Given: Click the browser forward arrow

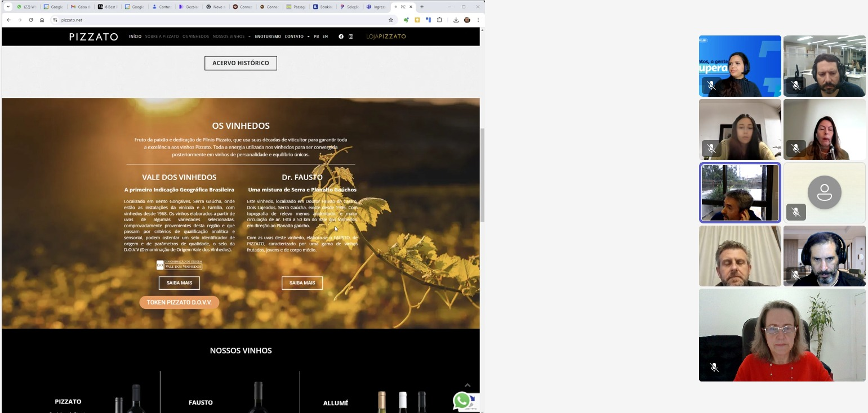Looking at the screenshot, I should (x=20, y=20).
